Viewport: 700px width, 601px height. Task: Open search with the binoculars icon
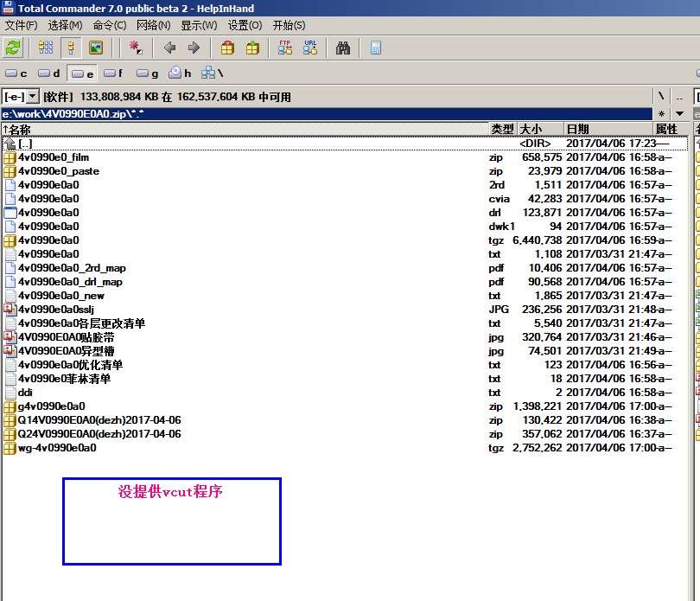(343, 48)
